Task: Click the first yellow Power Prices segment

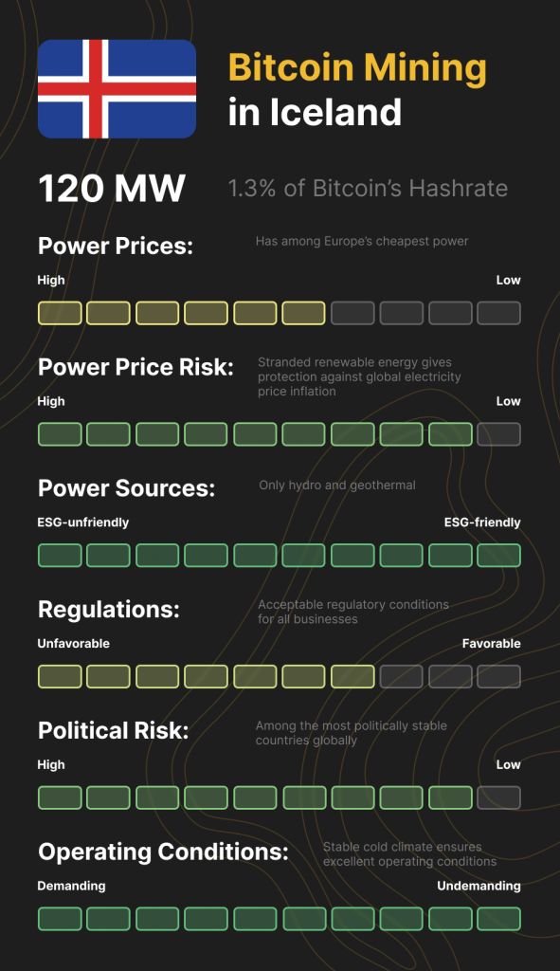Action: click(x=60, y=313)
